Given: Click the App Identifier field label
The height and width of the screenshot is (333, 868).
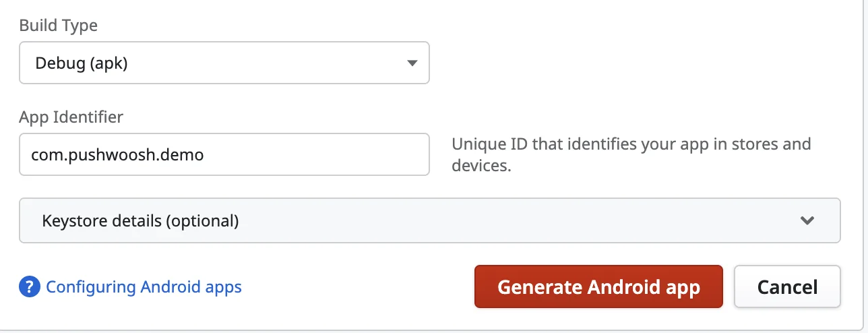Looking at the screenshot, I should [x=71, y=117].
